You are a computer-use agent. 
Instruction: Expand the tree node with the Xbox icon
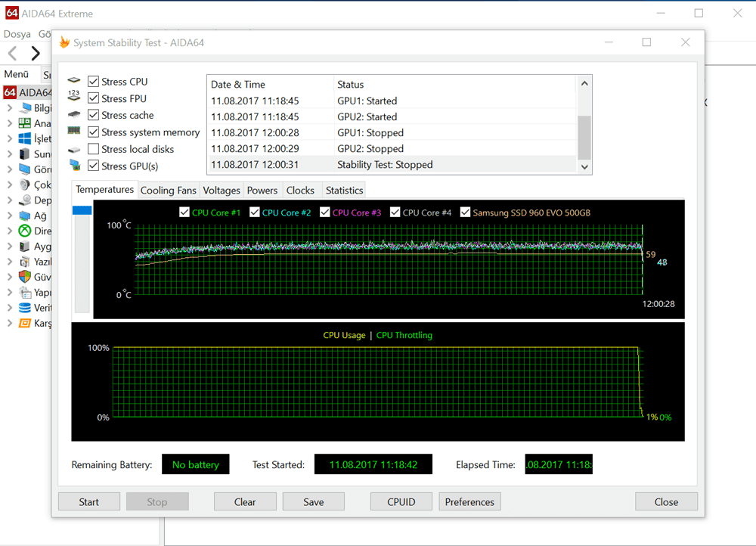tap(10, 231)
